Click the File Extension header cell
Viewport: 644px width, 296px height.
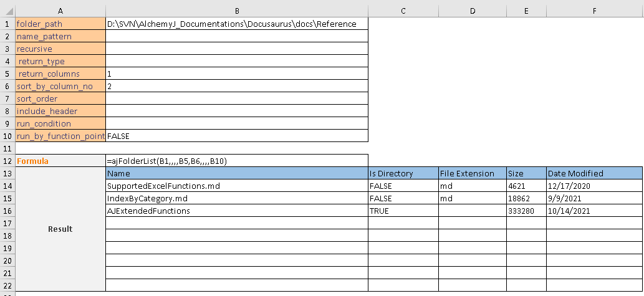pos(472,173)
